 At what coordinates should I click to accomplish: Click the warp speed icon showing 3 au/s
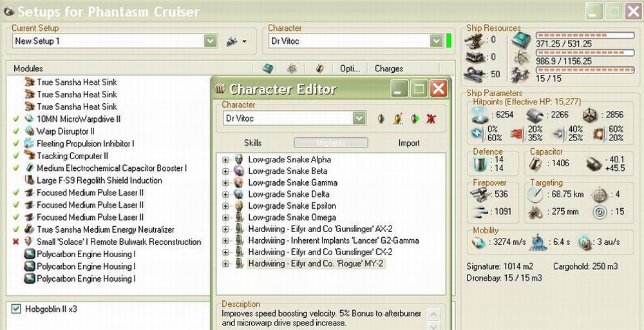tap(585, 242)
